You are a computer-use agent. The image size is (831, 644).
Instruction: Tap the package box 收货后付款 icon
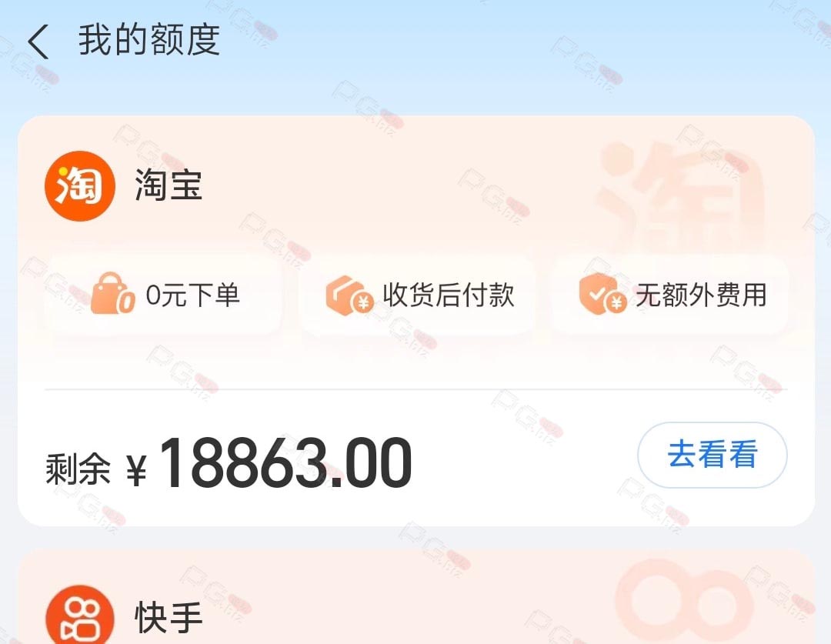pyautogui.click(x=350, y=295)
